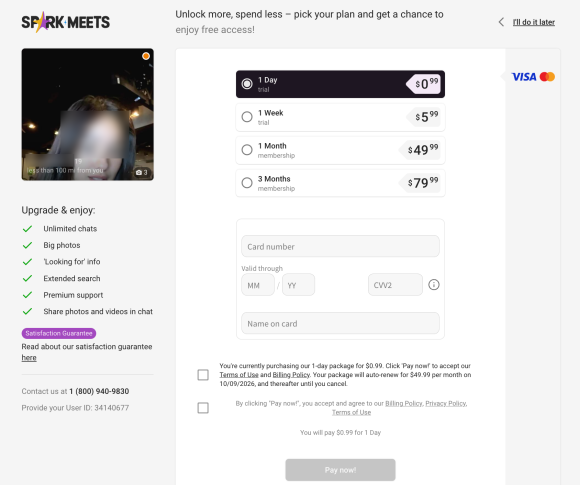Click the Visa card logo

click(x=524, y=77)
